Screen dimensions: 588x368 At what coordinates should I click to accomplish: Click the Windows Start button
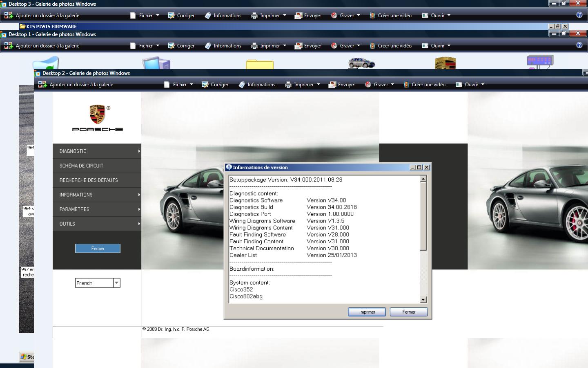point(27,357)
